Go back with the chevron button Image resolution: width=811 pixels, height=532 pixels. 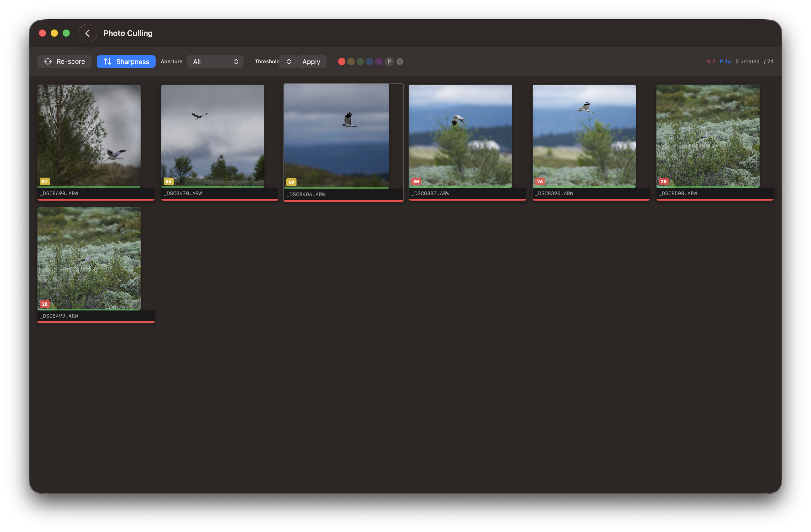(88, 33)
